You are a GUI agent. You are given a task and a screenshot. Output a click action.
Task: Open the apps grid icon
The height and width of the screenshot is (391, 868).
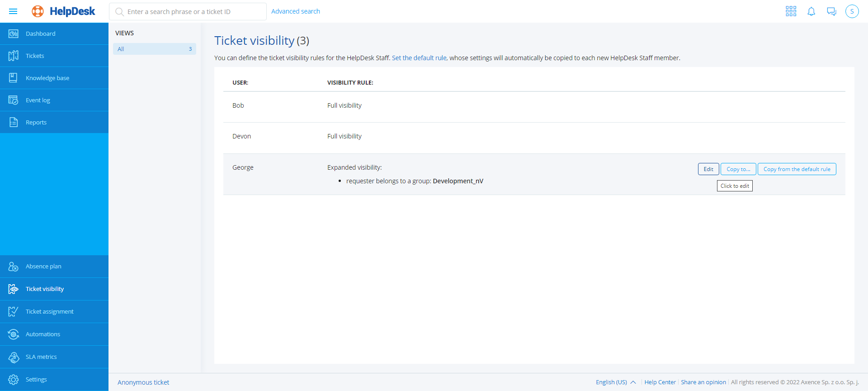[791, 11]
